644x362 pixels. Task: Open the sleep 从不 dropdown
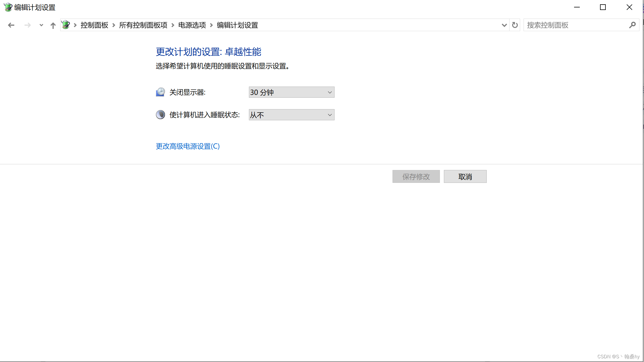[291, 115]
